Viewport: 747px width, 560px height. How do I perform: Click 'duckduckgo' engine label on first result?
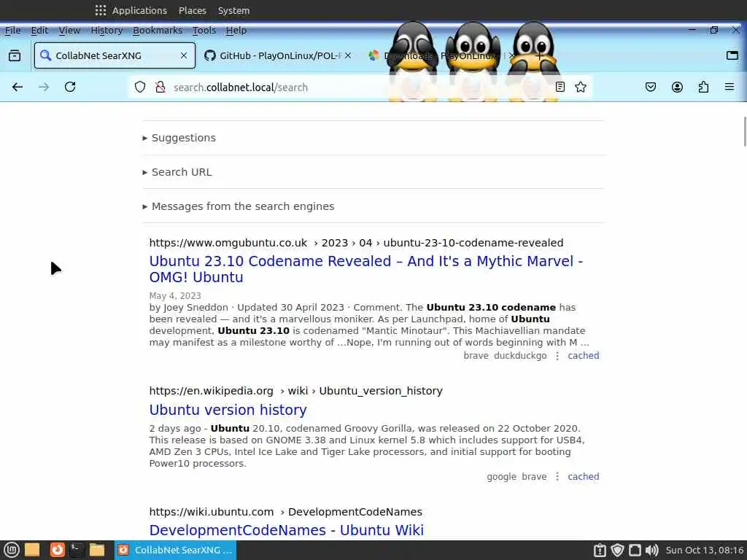click(x=520, y=356)
